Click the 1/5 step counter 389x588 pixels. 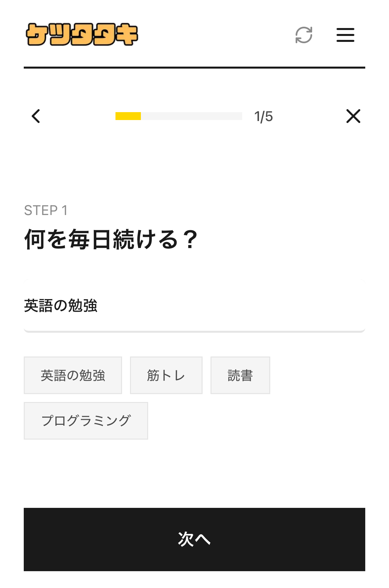coord(263,116)
